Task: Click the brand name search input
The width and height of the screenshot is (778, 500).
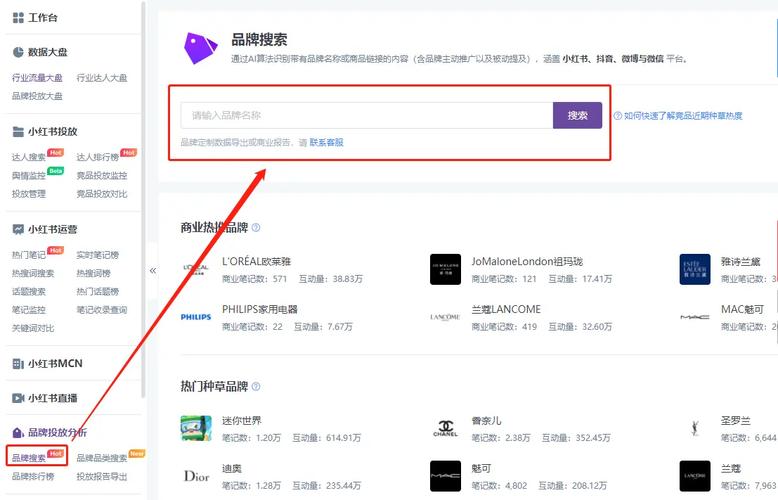Action: (367, 116)
